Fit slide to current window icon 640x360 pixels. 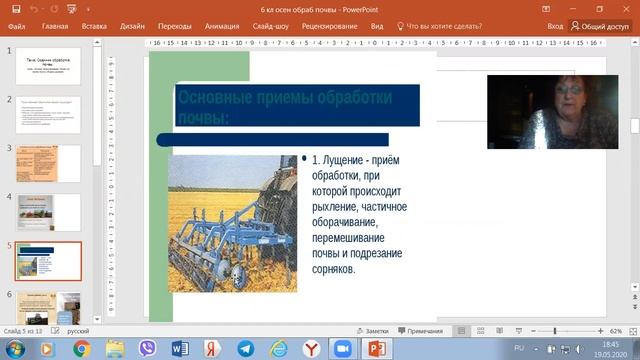(x=633, y=331)
